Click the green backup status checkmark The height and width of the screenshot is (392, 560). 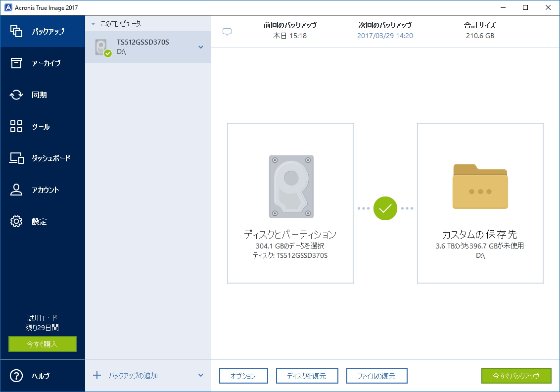click(x=385, y=208)
